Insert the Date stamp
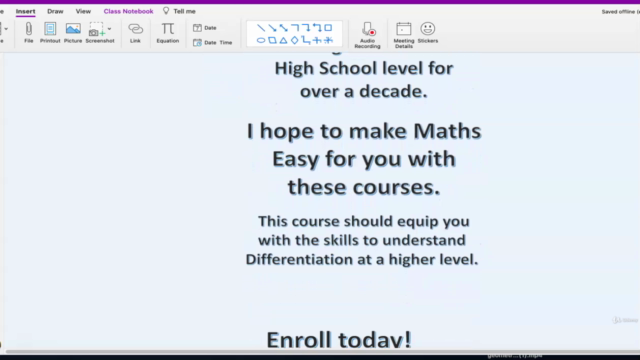The image size is (640, 360). (x=205, y=28)
